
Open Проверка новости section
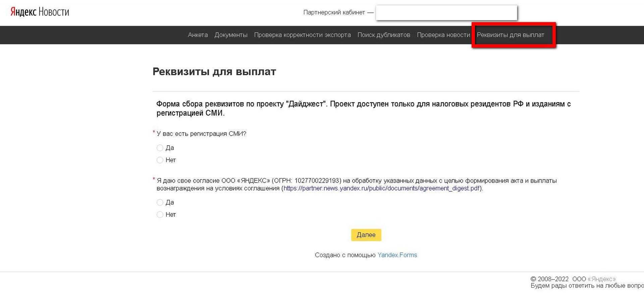click(x=443, y=35)
